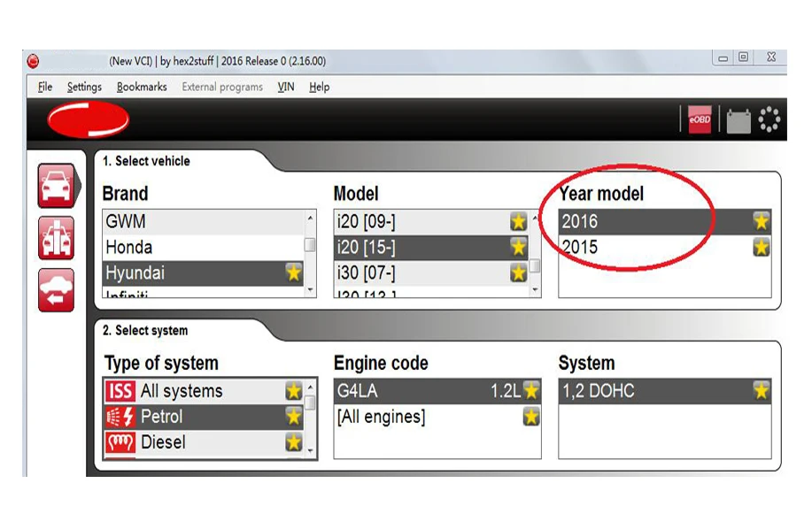Click Brand list scroll up arrow

(310, 218)
